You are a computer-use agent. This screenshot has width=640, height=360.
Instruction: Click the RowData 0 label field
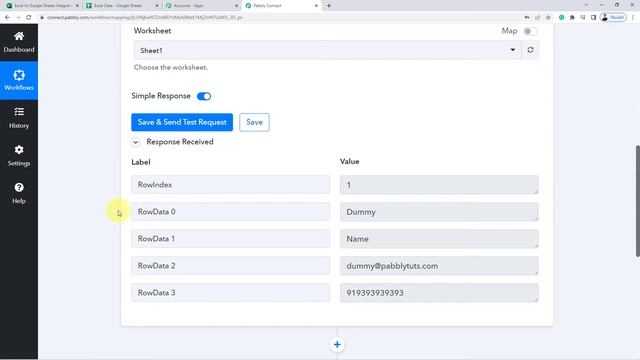pyautogui.click(x=231, y=211)
